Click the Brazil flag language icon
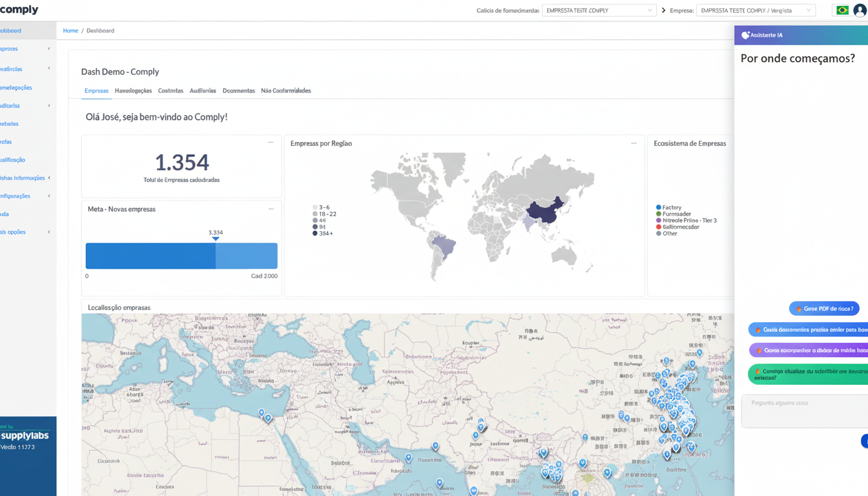The image size is (868, 496). pos(842,10)
